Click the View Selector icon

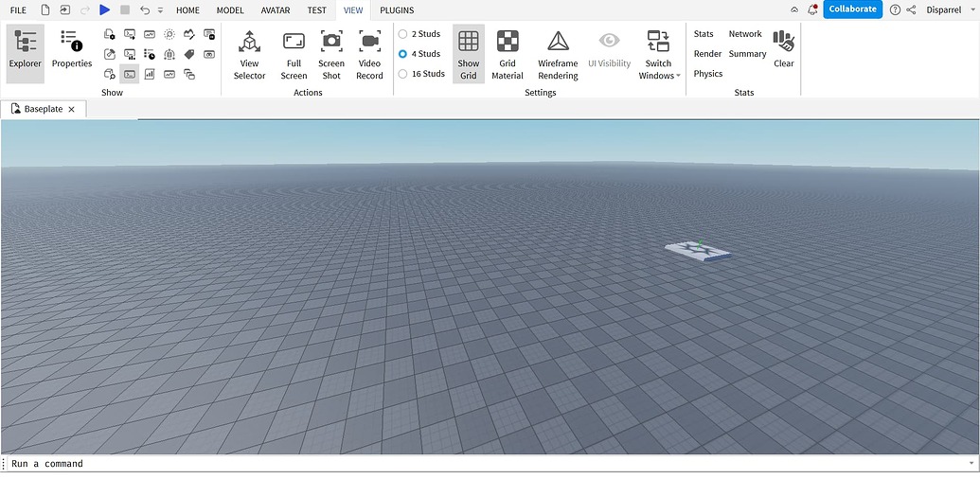coord(249,54)
